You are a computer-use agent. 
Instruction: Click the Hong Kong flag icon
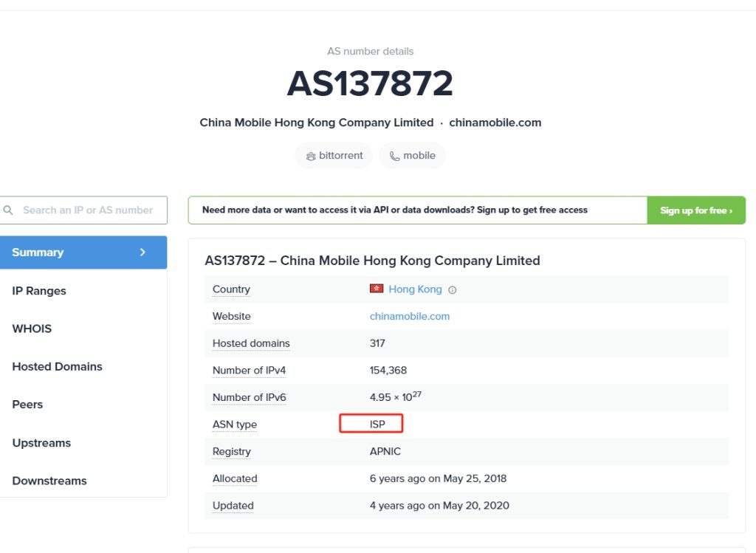377,288
